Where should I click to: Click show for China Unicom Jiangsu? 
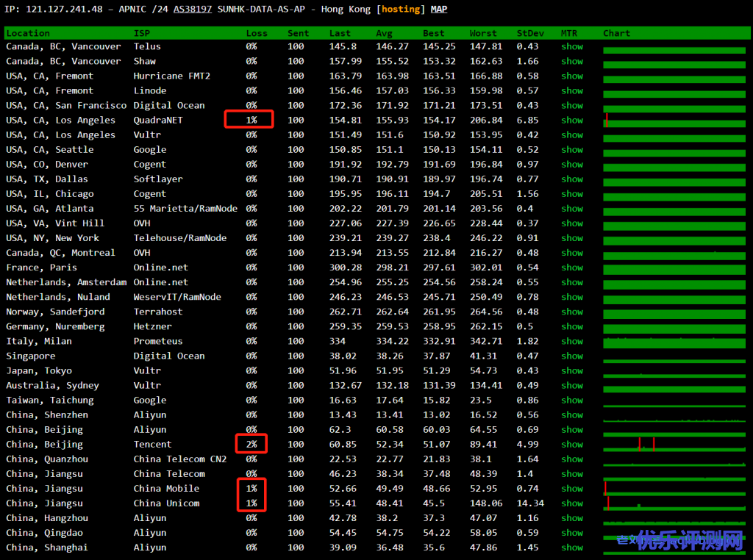pyautogui.click(x=571, y=503)
